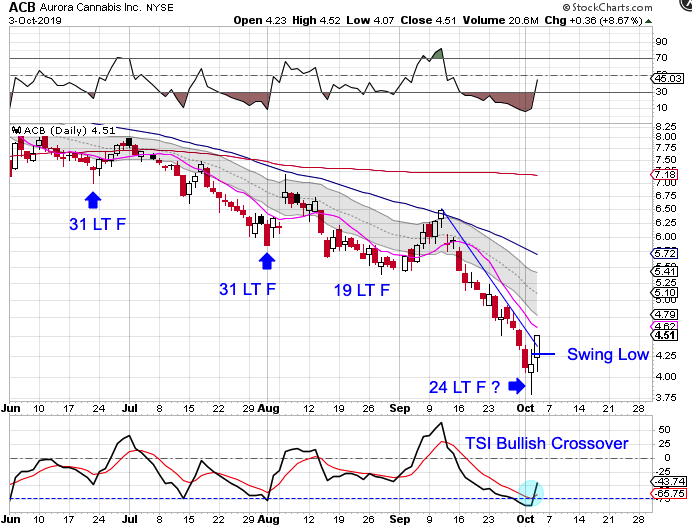Click the High 4.52 value
692x527 pixels.
[316, 20]
